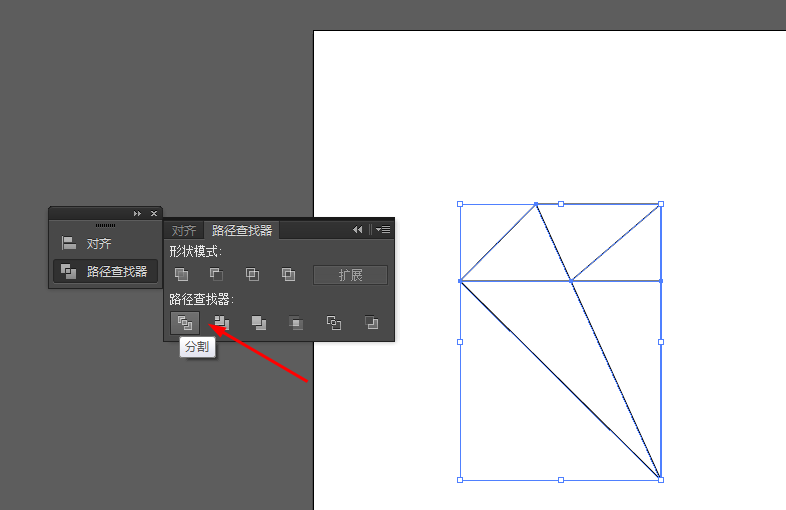The height and width of the screenshot is (510, 786).
Task: Expand the docked icon panel with double arrows
Action: pyautogui.click(x=137, y=214)
